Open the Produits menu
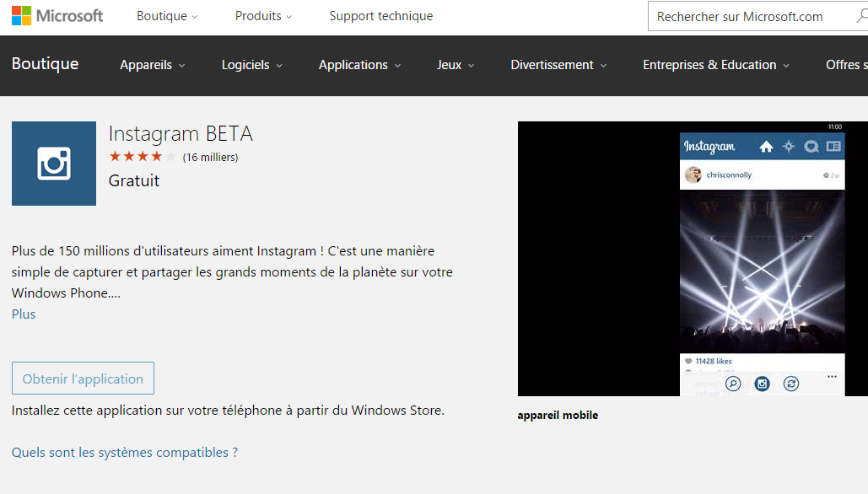Screen dimensions: 868x494 [x=263, y=16]
